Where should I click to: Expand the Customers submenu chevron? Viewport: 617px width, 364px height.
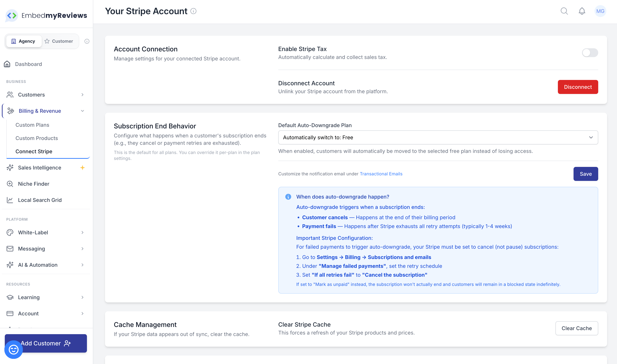82,95
